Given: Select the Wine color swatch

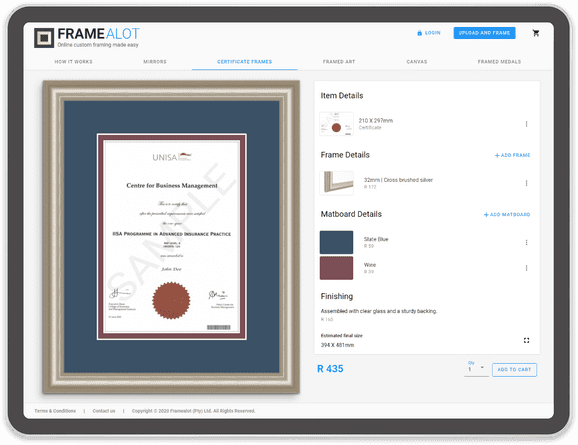Looking at the screenshot, I should 336,268.
